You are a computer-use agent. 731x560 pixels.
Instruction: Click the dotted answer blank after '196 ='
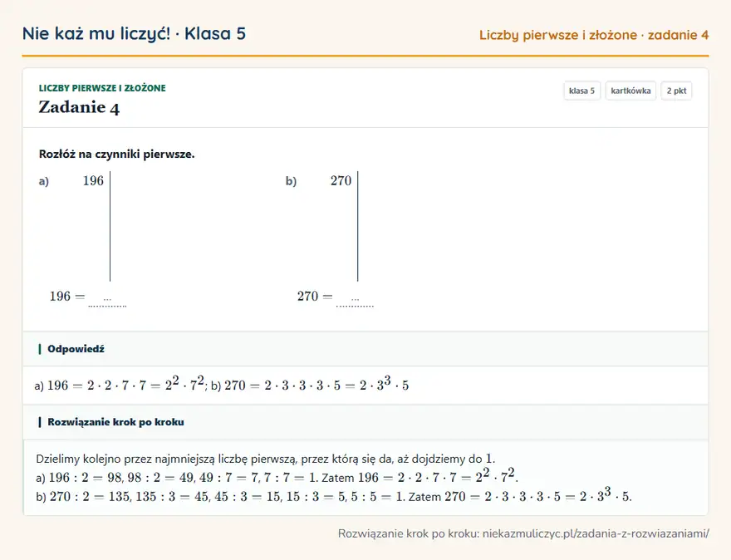107,300
